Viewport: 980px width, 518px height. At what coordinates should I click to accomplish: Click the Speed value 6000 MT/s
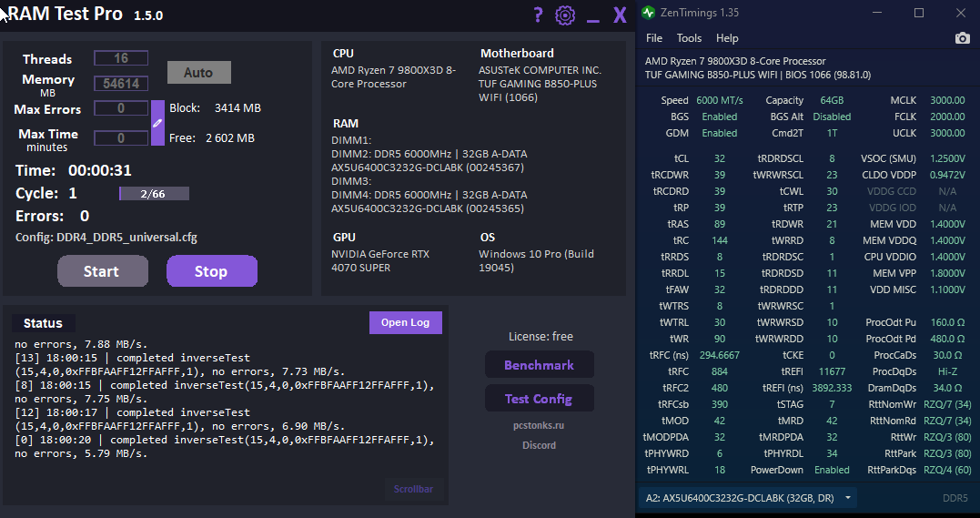[720, 100]
